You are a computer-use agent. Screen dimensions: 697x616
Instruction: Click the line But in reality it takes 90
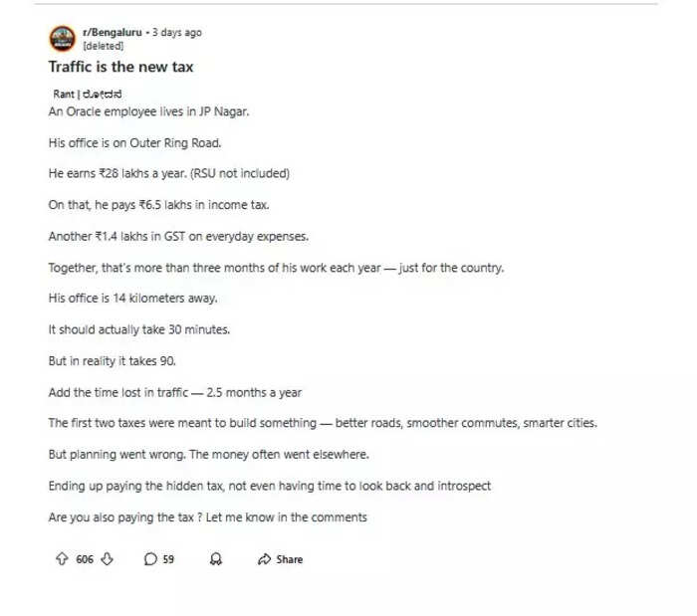click(x=112, y=360)
